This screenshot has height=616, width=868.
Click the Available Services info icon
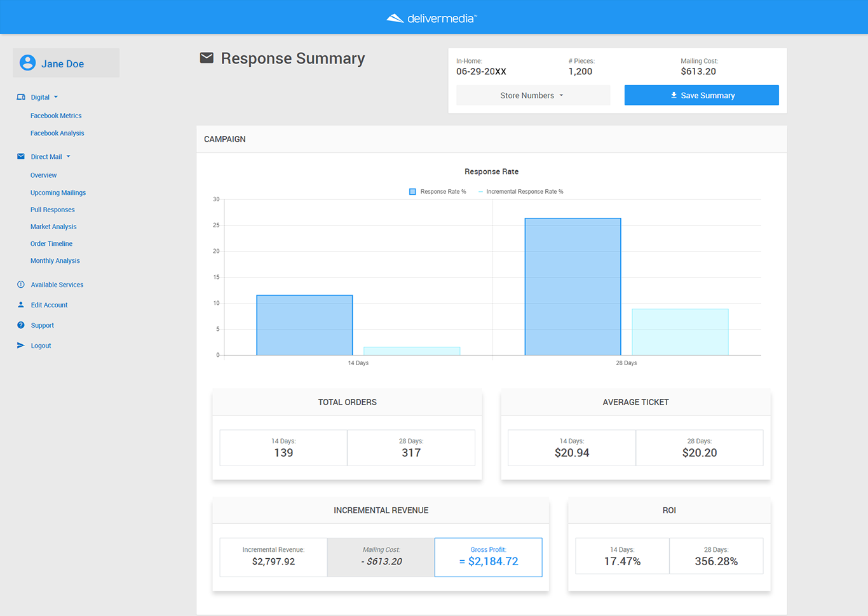21,285
